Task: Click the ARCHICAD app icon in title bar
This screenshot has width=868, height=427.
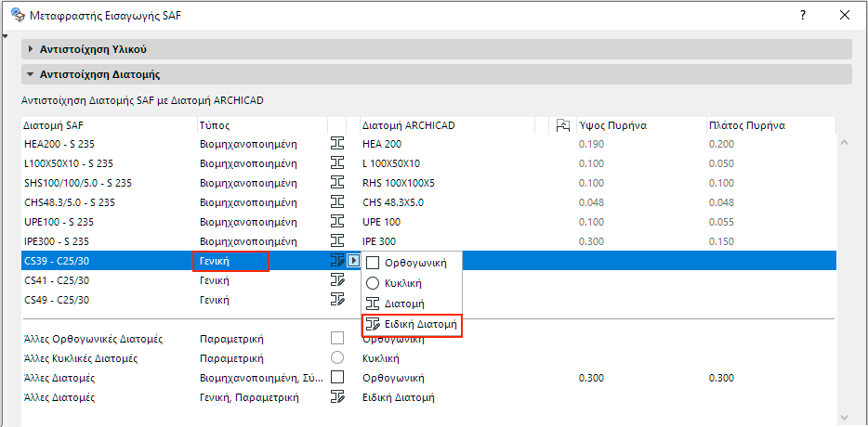Action: tap(18, 15)
